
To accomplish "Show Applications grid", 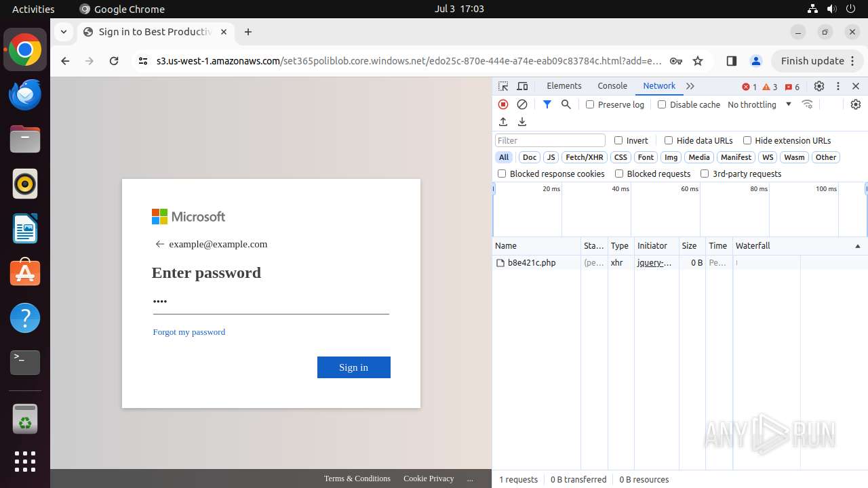I will coord(25,462).
